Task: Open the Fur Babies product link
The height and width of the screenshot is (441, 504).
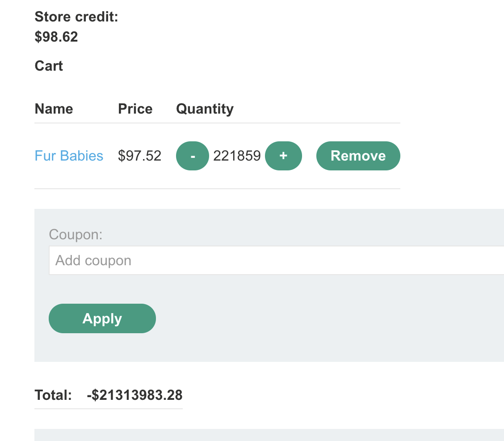Action: [x=69, y=156]
